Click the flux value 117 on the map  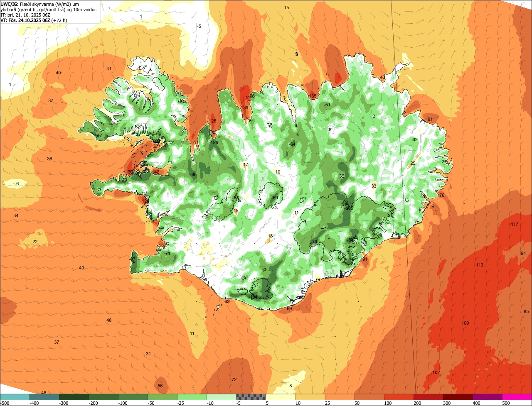point(515,224)
